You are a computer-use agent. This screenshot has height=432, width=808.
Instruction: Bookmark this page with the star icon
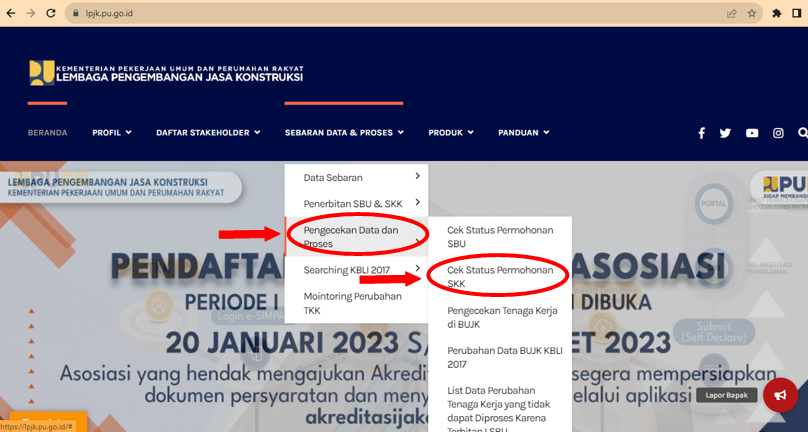pyautogui.click(x=752, y=13)
